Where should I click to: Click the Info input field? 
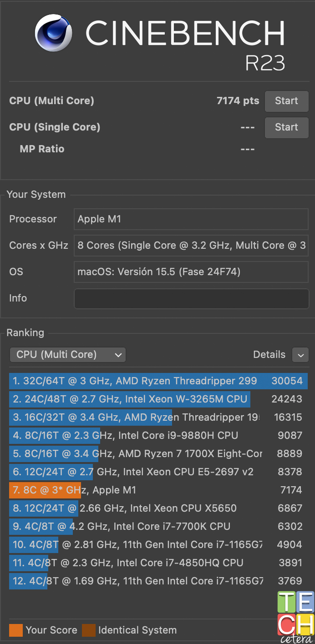pyautogui.click(x=191, y=298)
